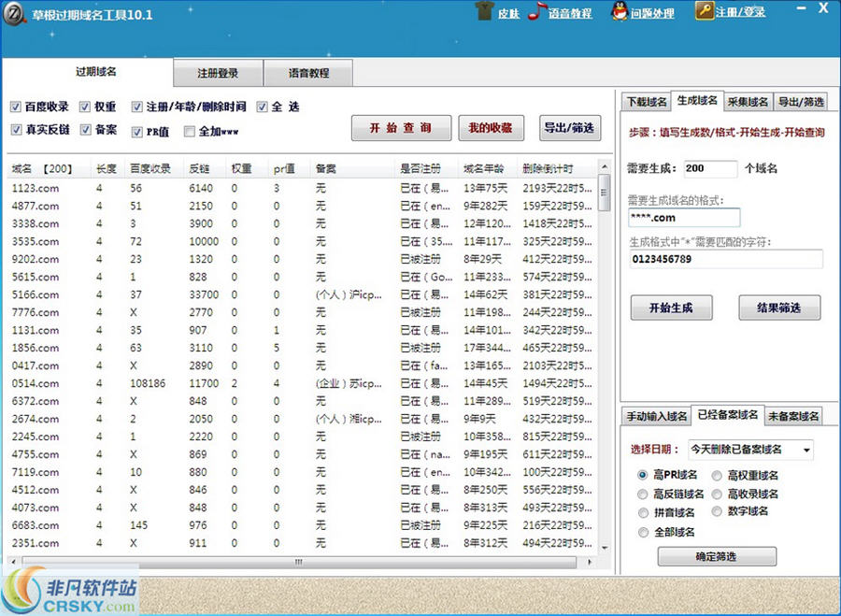Sort by the pr值 column header
The height and width of the screenshot is (616, 841).
point(289,168)
